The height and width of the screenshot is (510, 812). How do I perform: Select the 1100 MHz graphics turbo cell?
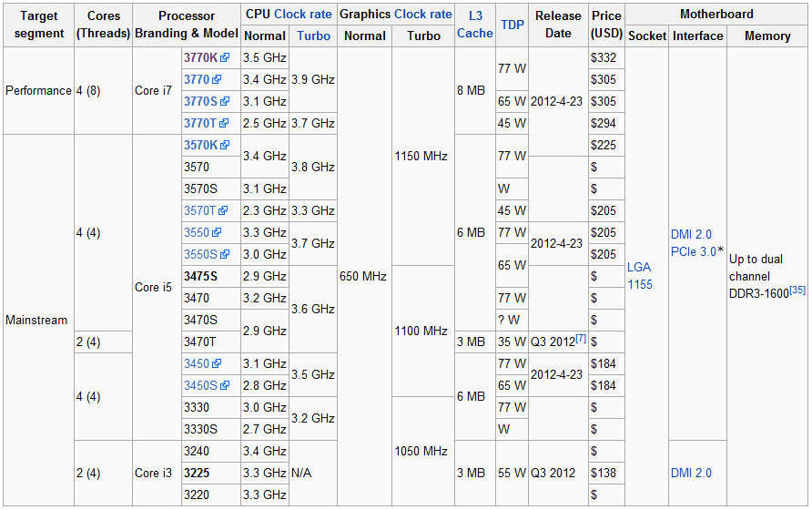pyautogui.click(x=423, y=331)
